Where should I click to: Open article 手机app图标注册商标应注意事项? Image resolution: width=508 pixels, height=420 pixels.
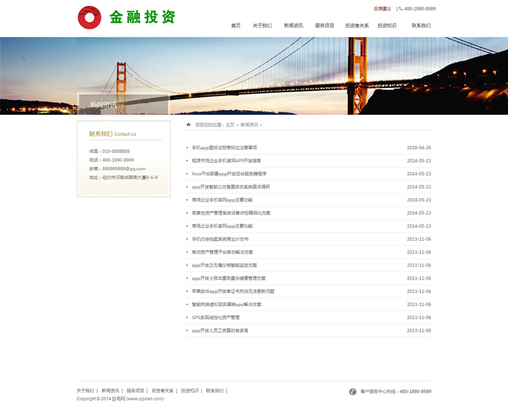point(224,147)
